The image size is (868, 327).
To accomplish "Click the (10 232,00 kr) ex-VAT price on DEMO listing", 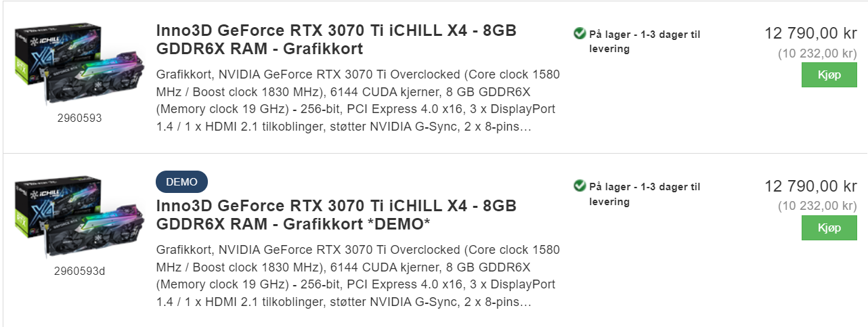I will tap(817, 206).
